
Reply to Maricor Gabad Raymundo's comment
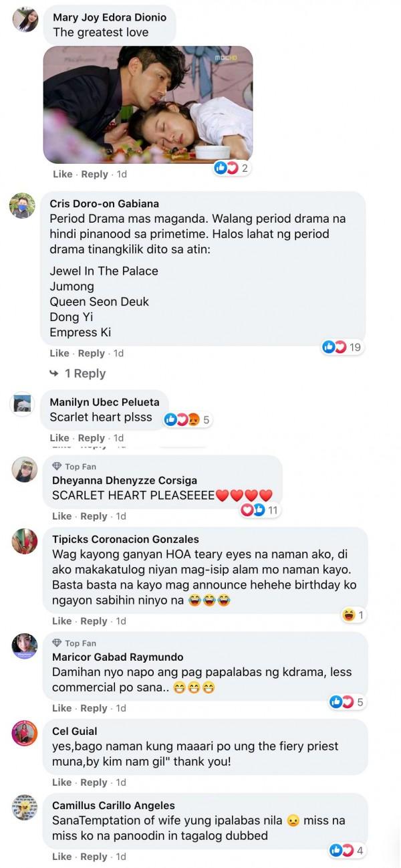click(94, 708)
